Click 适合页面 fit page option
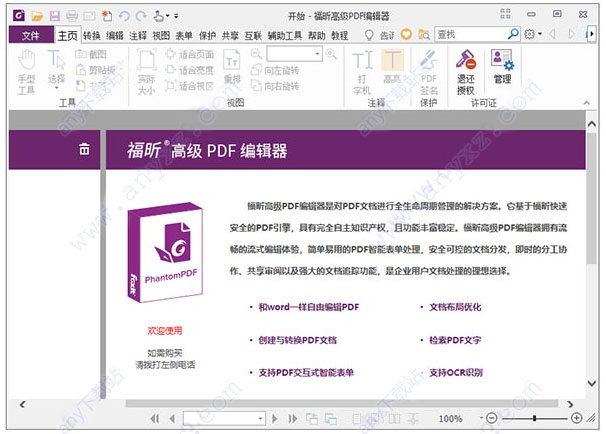 190,54
